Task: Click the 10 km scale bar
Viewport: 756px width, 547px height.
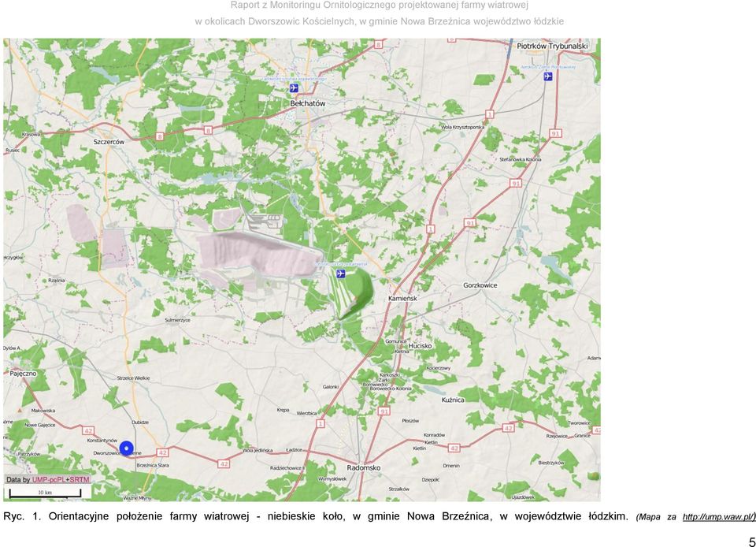Action: point(45,493)
